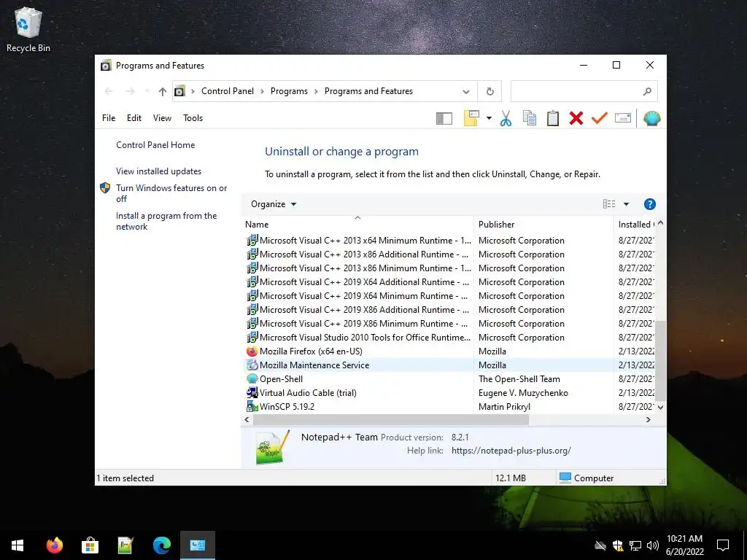The width and height of the screenshot is (747, 560).
Task: Sort list by Name column header
Action: click(x=357, y=225)
